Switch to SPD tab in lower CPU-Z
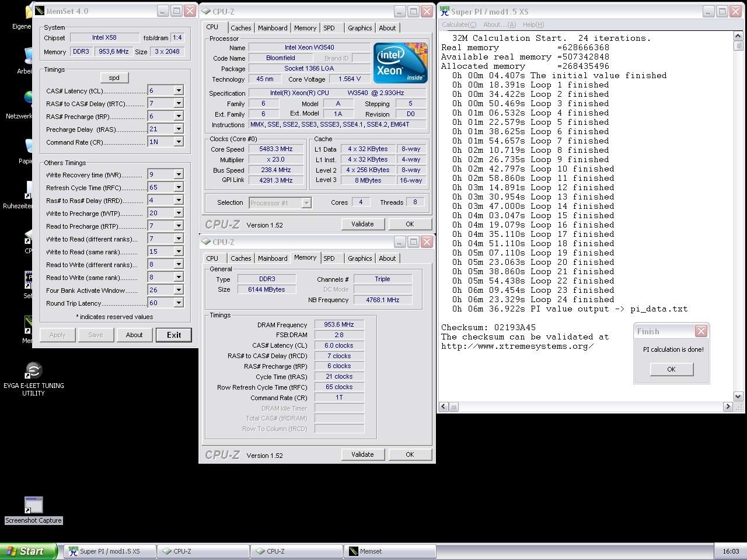The height and width of the screenshot is (560, 747). click(329, 258)
